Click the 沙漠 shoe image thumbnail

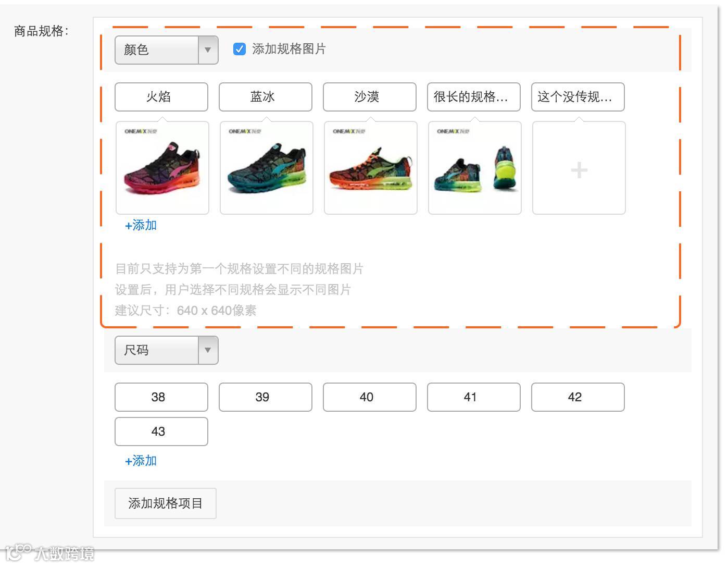pyautogui.click(x=371, y=168)
